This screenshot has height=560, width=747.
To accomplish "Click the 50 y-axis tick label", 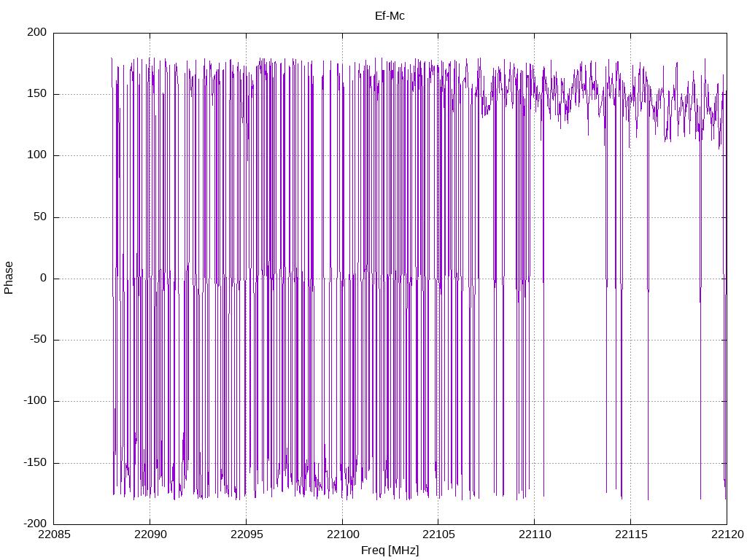I will click(x=41, y=217).
